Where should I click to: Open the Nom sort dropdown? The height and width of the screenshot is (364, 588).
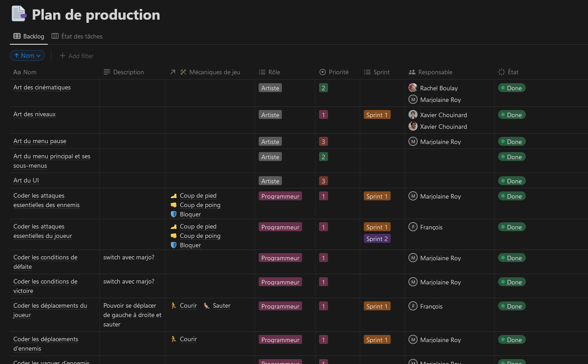pyautogui.click(x=27, y=55)
